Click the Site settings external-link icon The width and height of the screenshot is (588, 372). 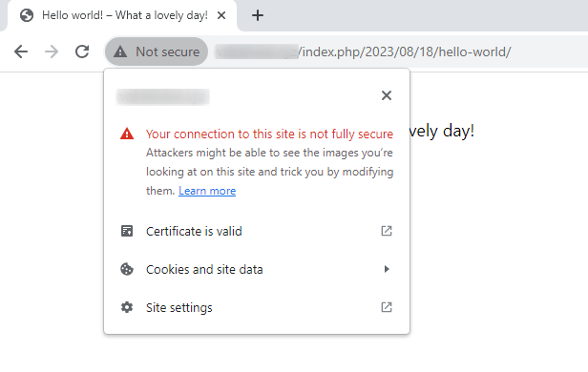tap(387, 307)
